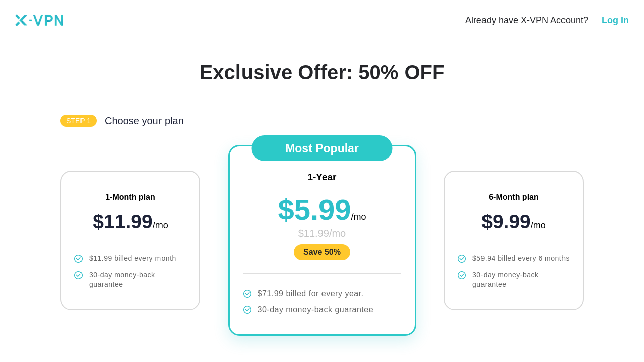Image resolution: width=644 pixels, height=362 pixels.
Task: Select the 1-Month plan card
Action: point(130,240)
